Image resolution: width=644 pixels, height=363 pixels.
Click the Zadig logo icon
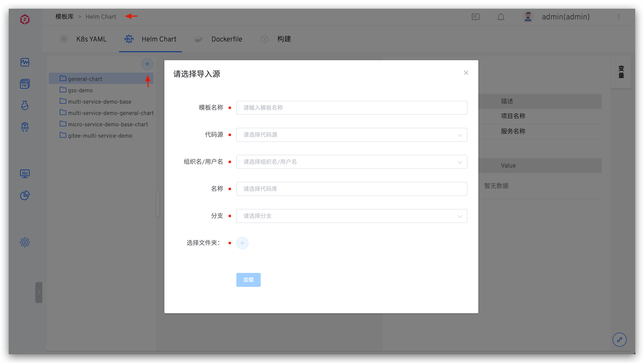25,19
